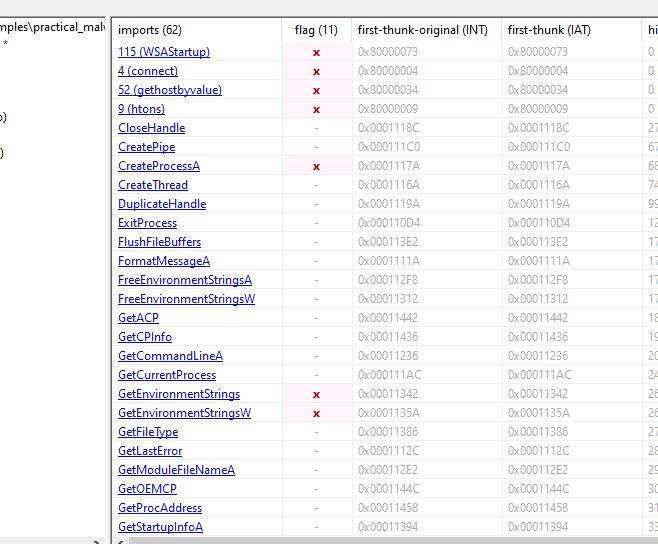The width and height of the screenshot is (658, 544).
Task: Click the GetEnvironmentStringsW import link
Action: coord(184,413)
